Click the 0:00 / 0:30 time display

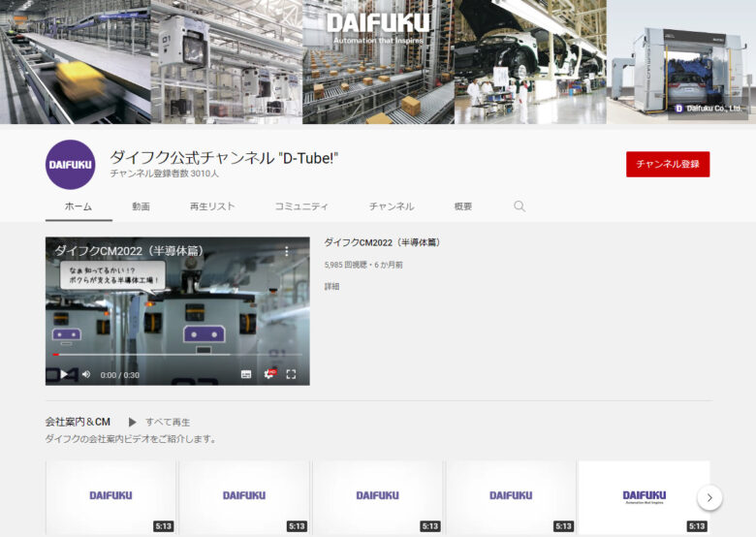tap(119, 375)
